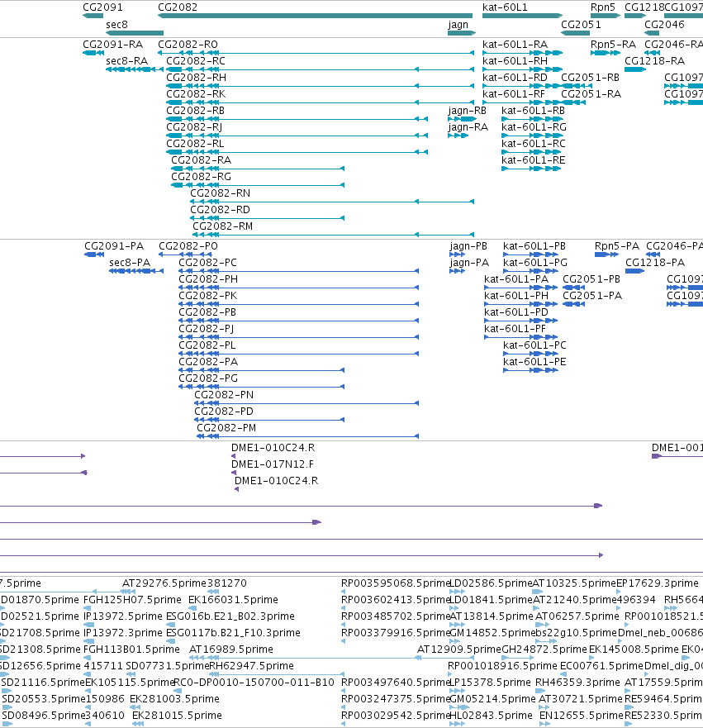Click transcript CG2082-RO label

188,45
